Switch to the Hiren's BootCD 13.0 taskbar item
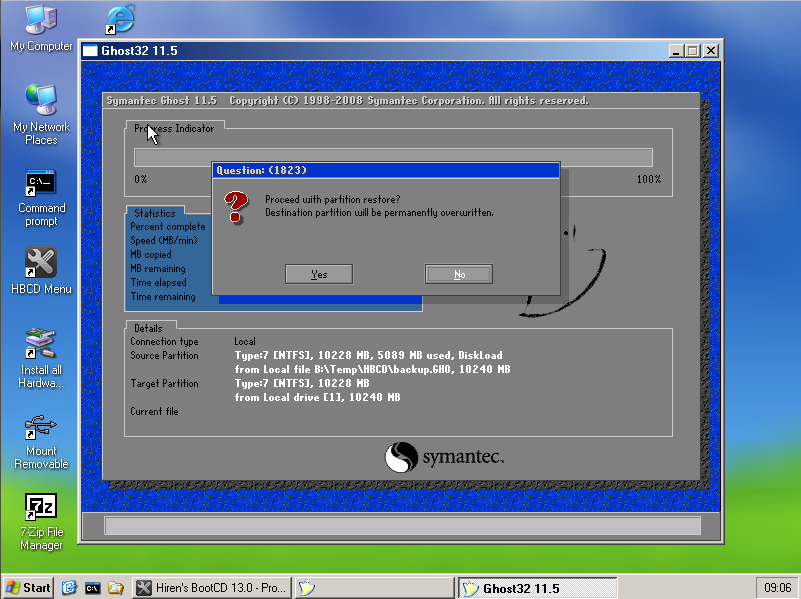Viewport: 801px width, 599px height. click(210, 587)
